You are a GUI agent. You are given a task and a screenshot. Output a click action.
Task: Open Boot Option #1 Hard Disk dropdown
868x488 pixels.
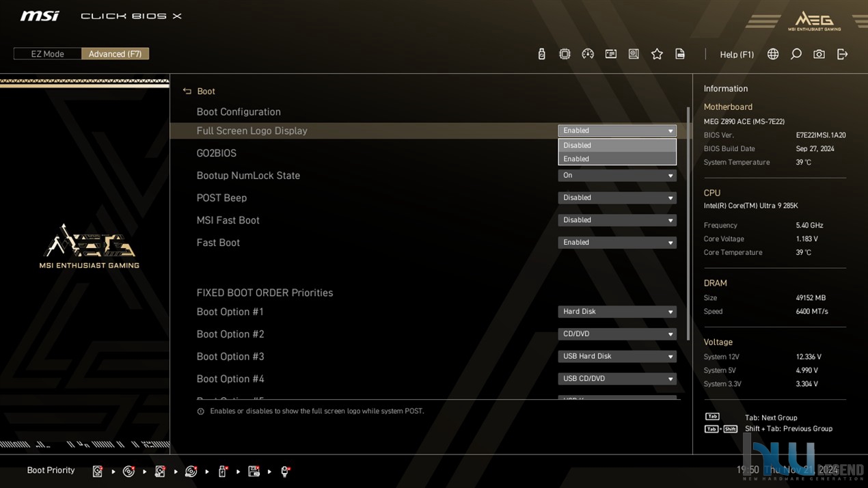pos(616,312)
